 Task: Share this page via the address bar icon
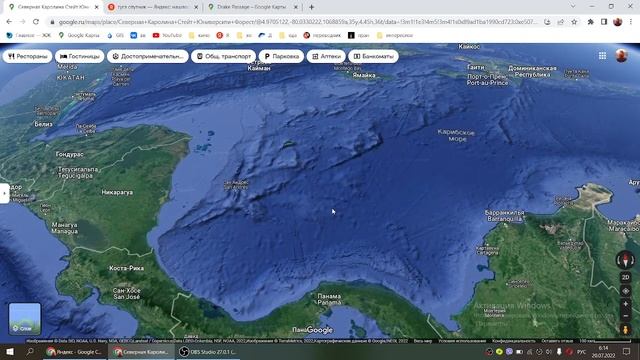coord(560,22)
